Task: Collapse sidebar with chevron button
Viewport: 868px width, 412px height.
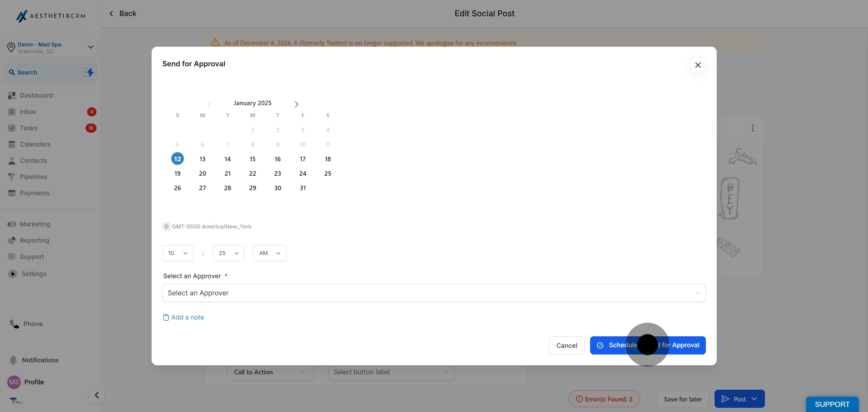Action: [x=96, y=395]
